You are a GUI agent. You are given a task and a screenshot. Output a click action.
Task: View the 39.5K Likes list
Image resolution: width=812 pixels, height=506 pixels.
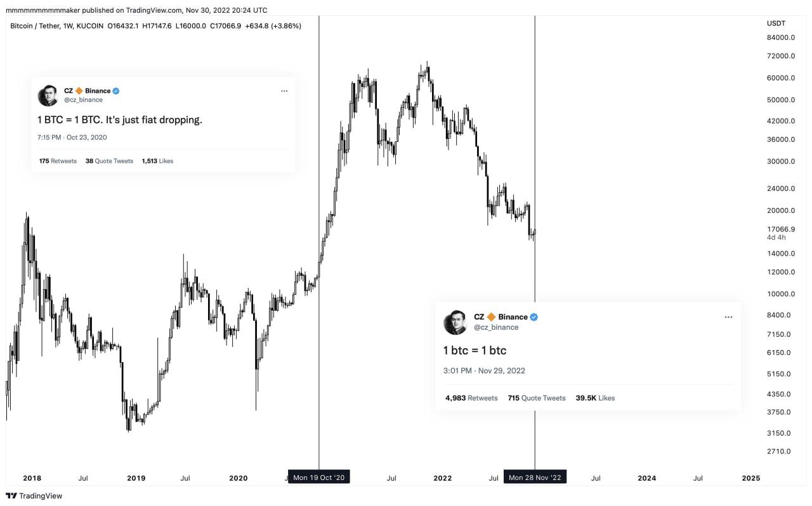click(594, 398)
